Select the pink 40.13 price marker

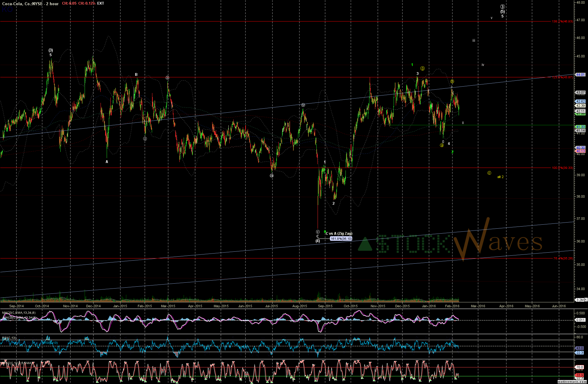tap(580, 151)
